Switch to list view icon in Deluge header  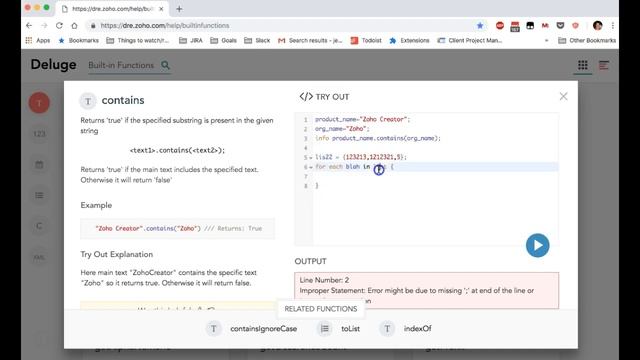[x=604, y=65]
